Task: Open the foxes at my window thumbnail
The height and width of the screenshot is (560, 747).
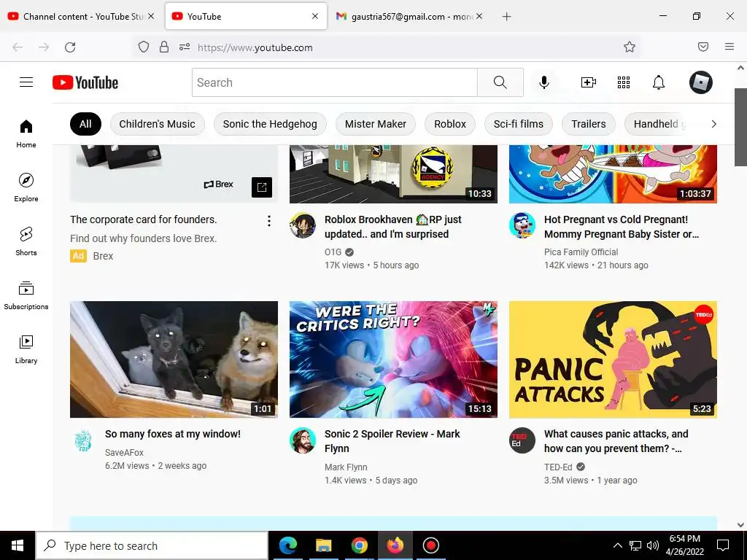Action: (x=174, y=359)
